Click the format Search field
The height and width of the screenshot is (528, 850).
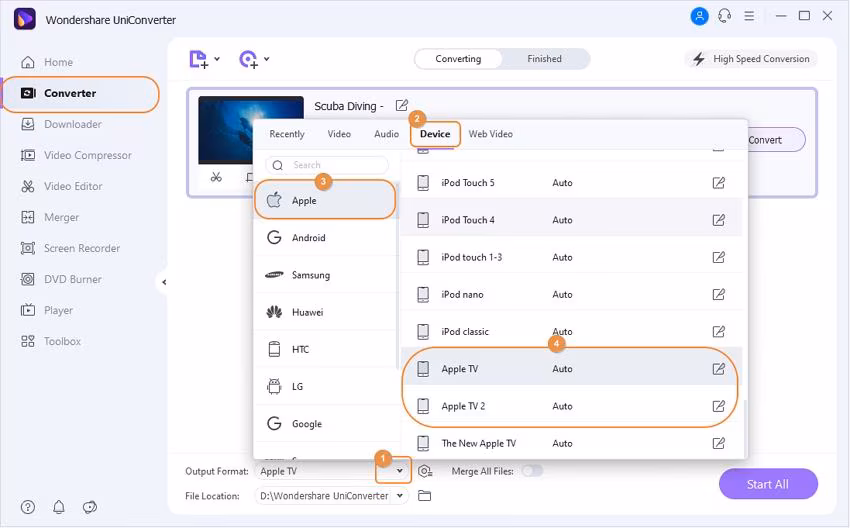click(x=327, y=165)
